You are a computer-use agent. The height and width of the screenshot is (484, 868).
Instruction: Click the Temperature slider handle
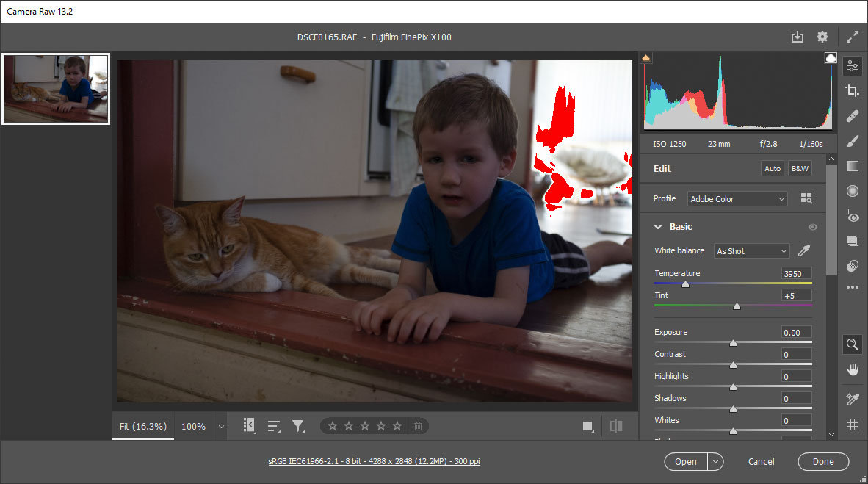685,283
